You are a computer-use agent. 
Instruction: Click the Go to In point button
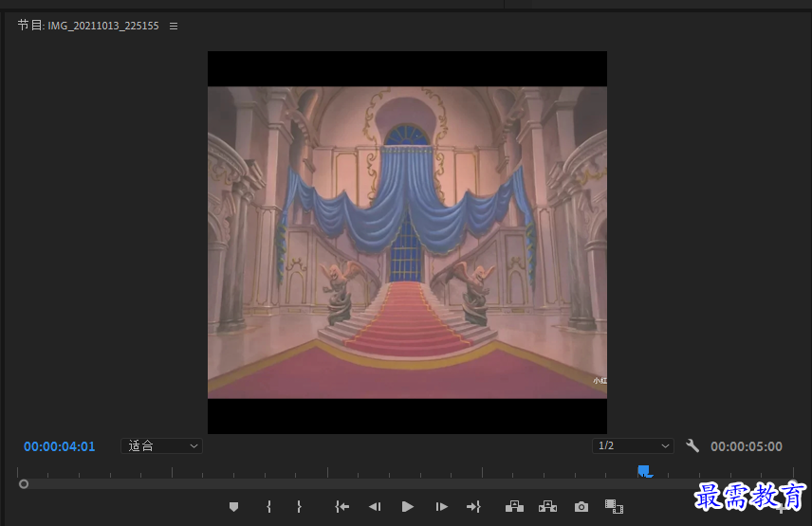(341, 507)
